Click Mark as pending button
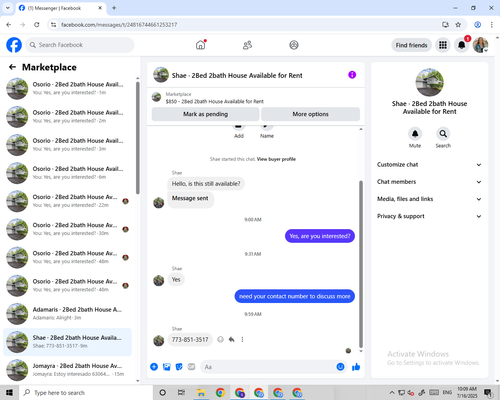 pos(205,114)
